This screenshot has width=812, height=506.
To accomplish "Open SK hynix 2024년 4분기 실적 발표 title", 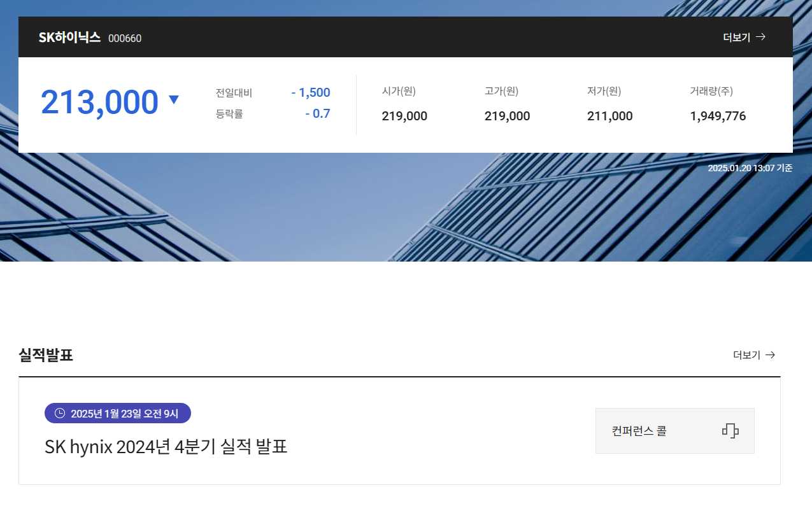I will point(166,446).
